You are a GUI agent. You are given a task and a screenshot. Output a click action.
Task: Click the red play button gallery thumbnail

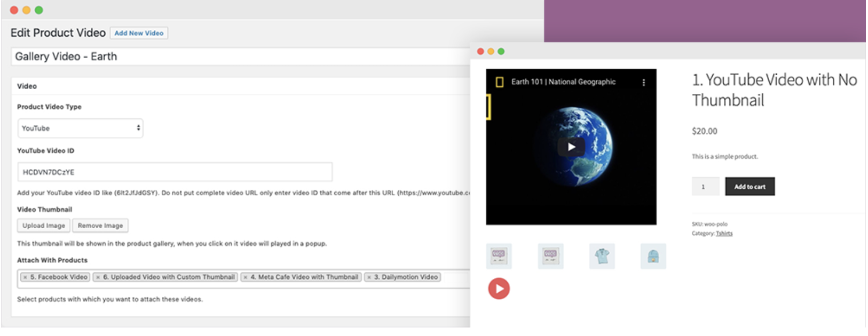pos(499,289)
